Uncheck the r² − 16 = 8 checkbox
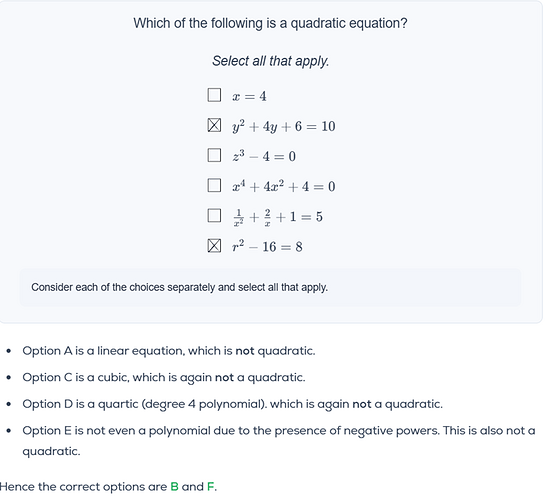Viewport: 545px width, 500px height. click(x=214, y=246)
